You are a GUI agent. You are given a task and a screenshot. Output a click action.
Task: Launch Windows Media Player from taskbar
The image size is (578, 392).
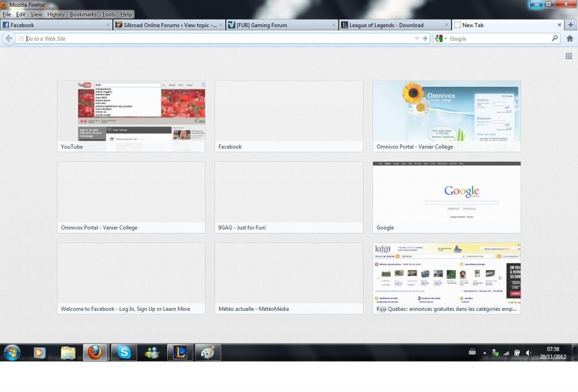[40, 353]
